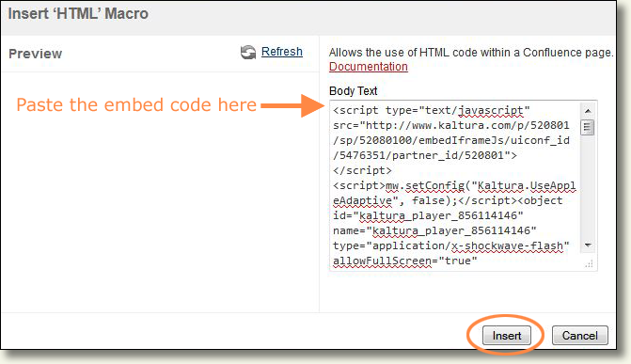Click the Body Text scrollbar thumb

click(x=587, y=128)
